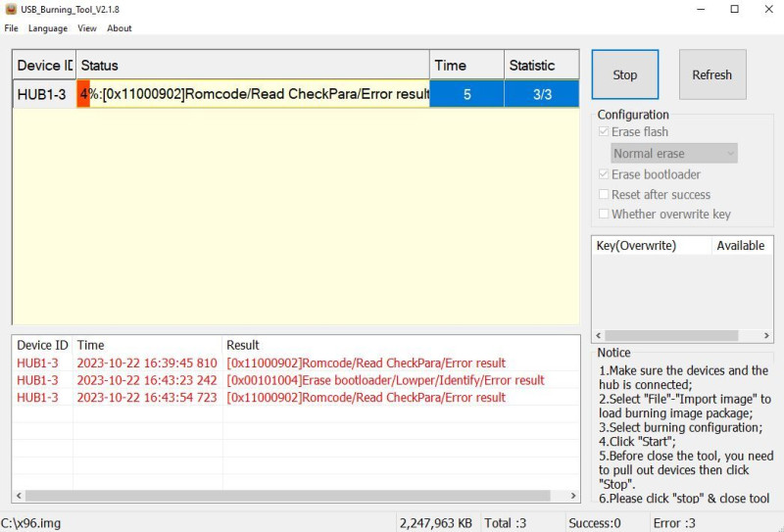Click the log scrollbar right arrow
The image size is (784, 532).
tap(573, 496)
